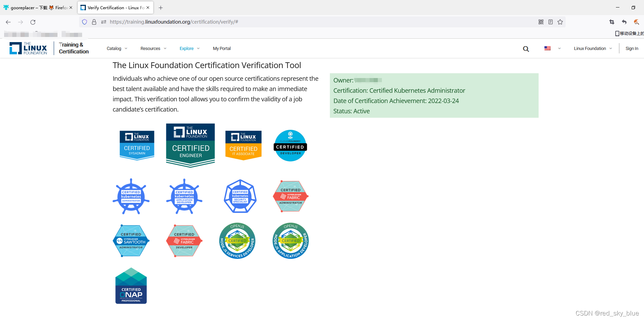Click the Training & Certification title
This screenshot has height=320, width=644.
[74, 48]
